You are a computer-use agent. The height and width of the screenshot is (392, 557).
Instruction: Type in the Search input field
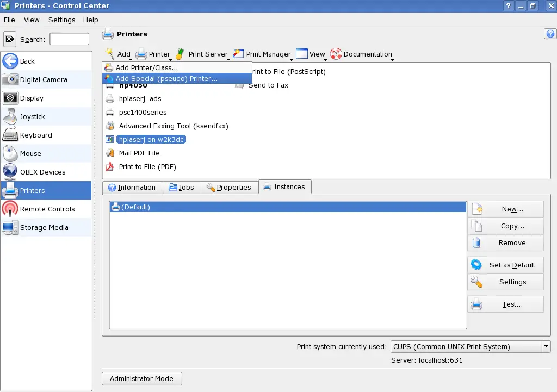[69, 39]
